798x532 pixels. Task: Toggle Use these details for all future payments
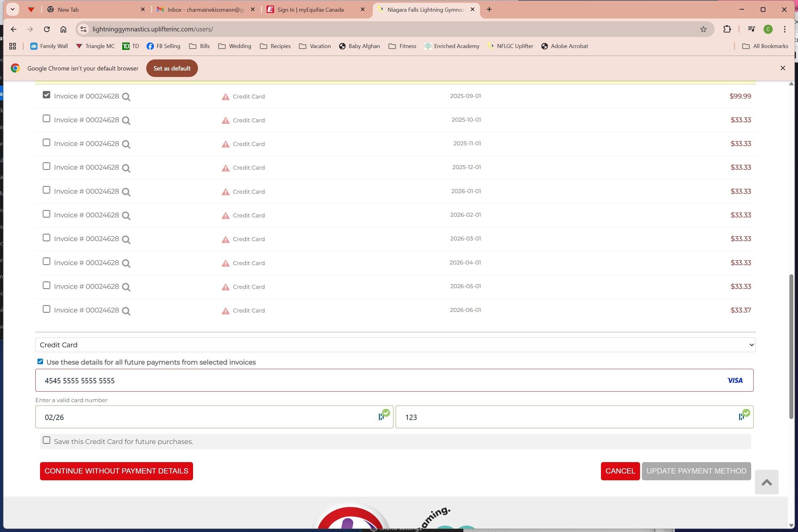coord(40,362)
